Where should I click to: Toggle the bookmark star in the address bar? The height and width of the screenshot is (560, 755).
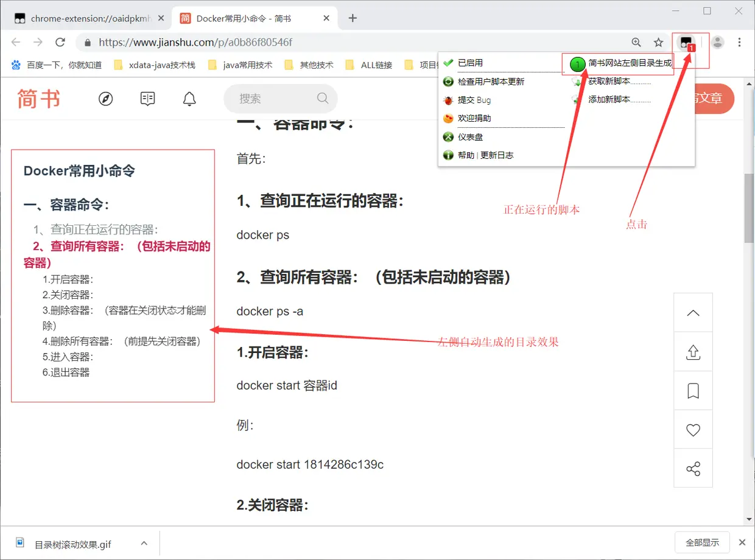tap(658, 42)
